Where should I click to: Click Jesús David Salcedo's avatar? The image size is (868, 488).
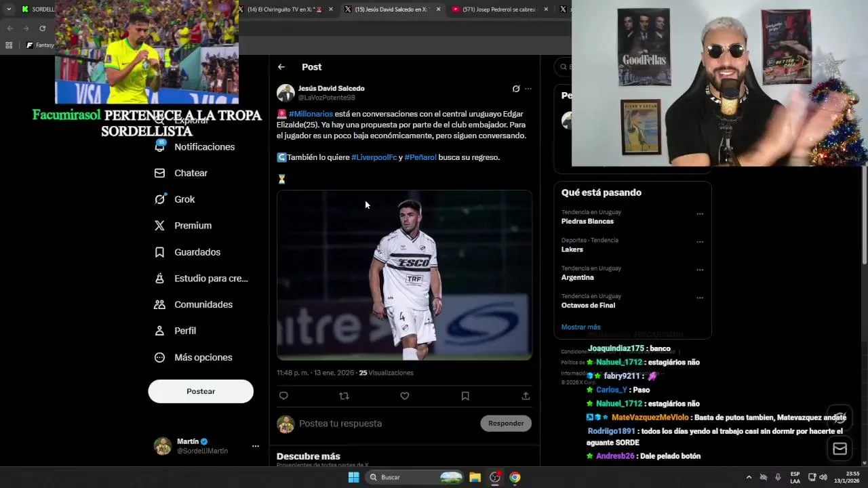click(x=285, y=93)
